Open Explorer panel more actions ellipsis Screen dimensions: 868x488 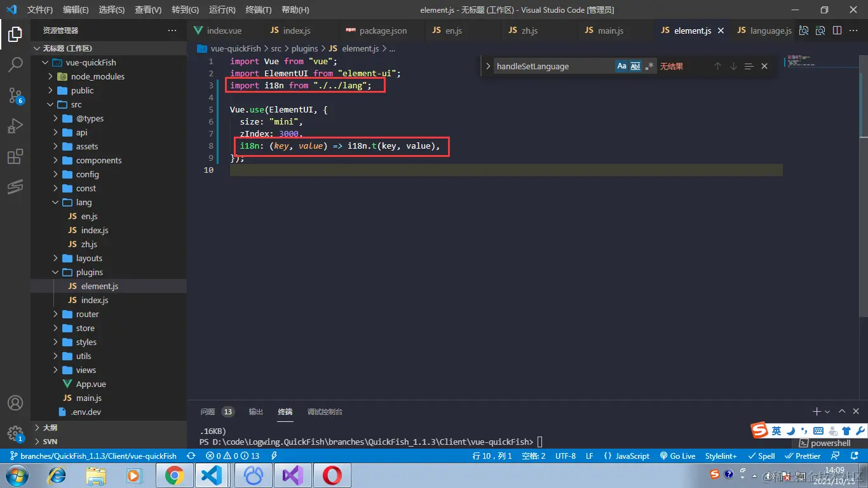(x=172, y=30)
